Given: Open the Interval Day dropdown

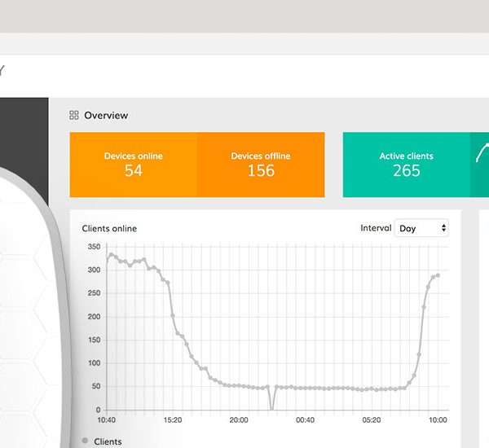Looking at the screenshot, I should coord(421,228).
